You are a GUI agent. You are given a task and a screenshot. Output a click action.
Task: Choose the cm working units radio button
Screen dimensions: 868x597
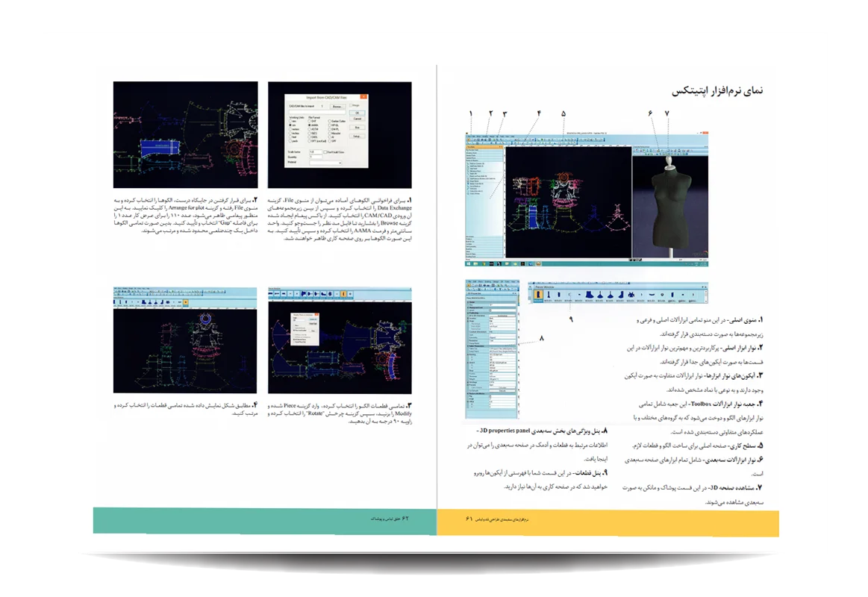click(290, 125)
